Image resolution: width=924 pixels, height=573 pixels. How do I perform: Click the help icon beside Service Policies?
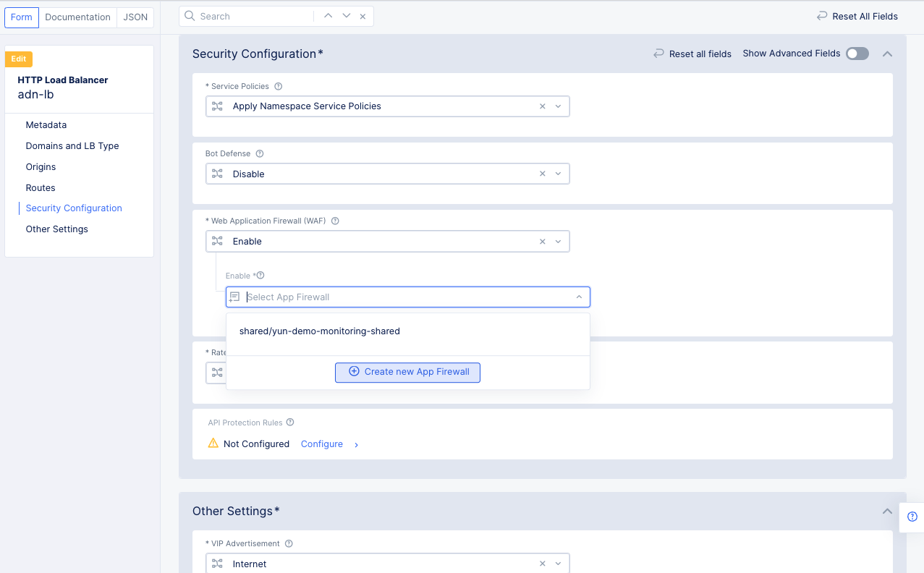tap(278, 85)
